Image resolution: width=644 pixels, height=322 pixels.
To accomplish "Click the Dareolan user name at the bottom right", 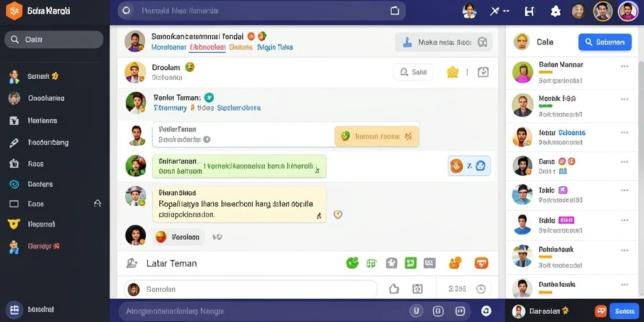I will (545, 311).
